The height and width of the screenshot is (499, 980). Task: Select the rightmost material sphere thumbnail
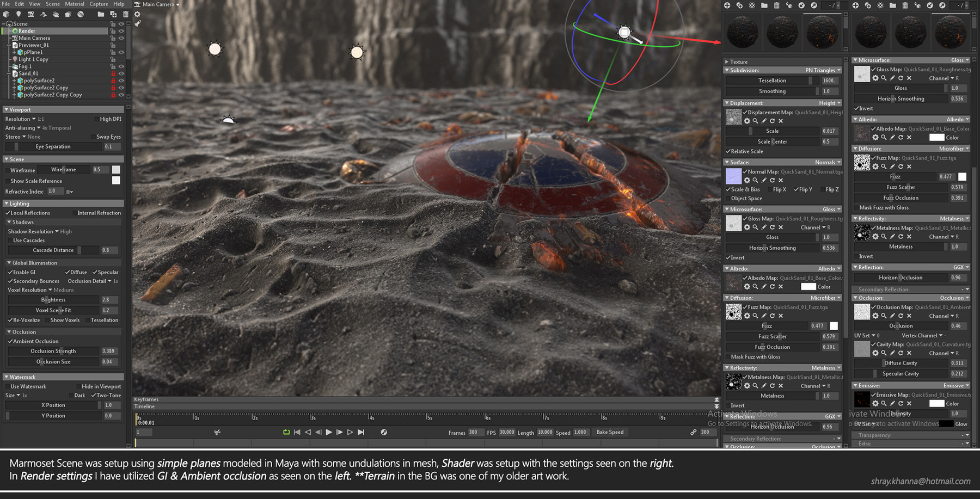[950, 32]
